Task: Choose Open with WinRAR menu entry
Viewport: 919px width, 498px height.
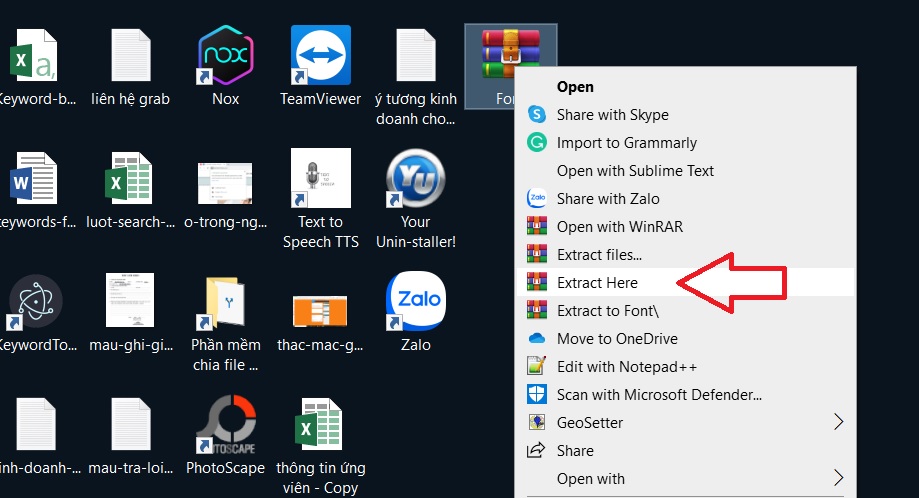Action: (x=619, y=227)
